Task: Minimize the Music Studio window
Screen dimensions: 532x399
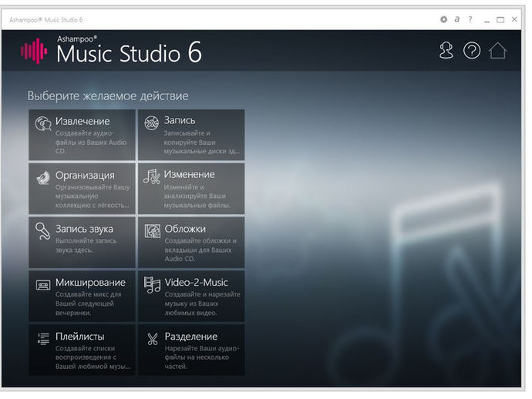Action: tap(487, 20)
